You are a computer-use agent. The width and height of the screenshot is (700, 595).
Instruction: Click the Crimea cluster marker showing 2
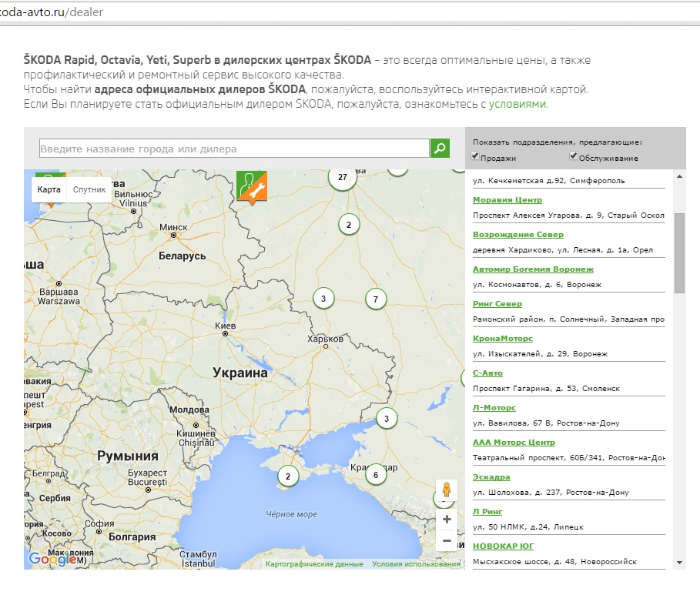tap(288, 476)
